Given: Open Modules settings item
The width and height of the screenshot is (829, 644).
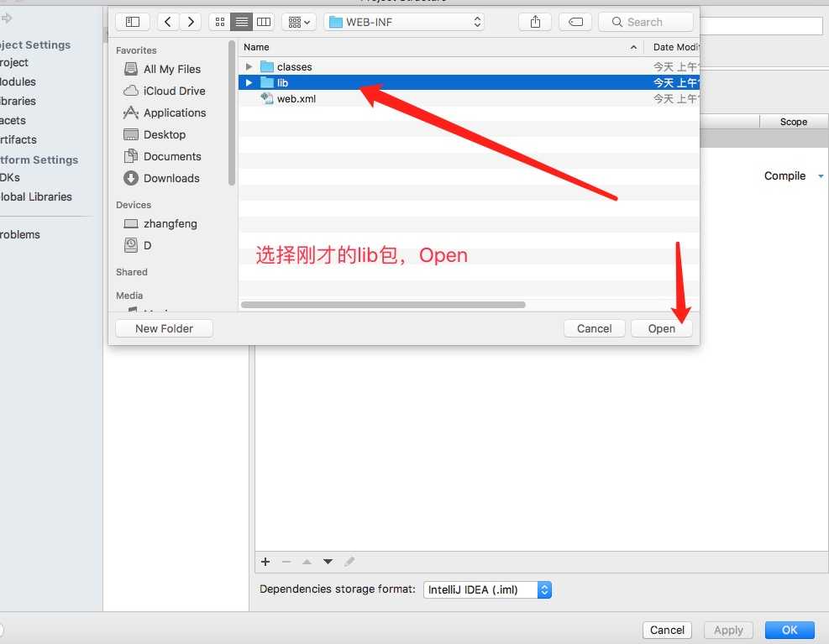Looking at the screenshot, I should coord(18,81).
